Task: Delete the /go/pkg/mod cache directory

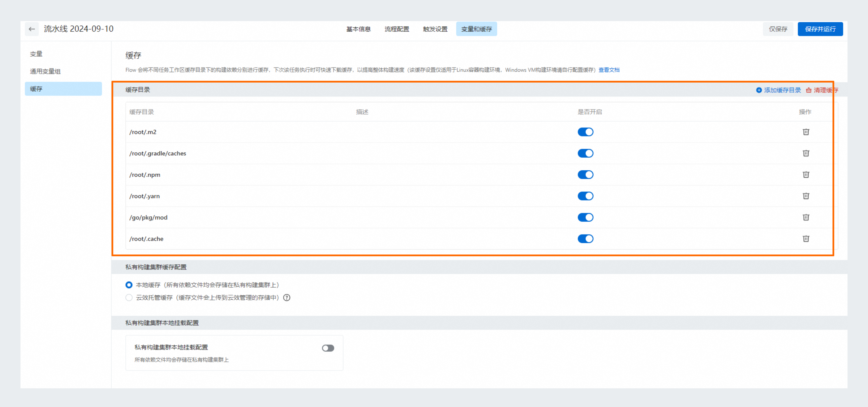Action: coord(806,217)
